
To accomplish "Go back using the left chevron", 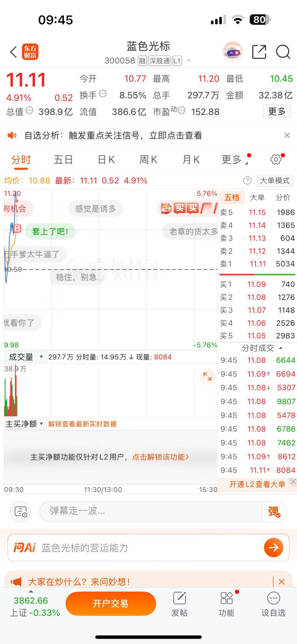I will 13,52.
